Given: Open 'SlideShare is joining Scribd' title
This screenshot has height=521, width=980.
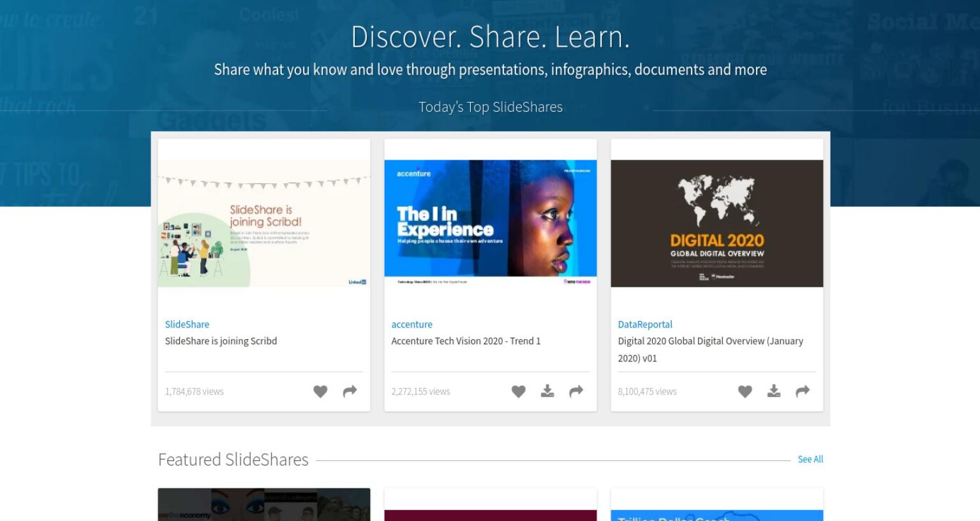Looking at the screenshot, I should pos(221,341).
